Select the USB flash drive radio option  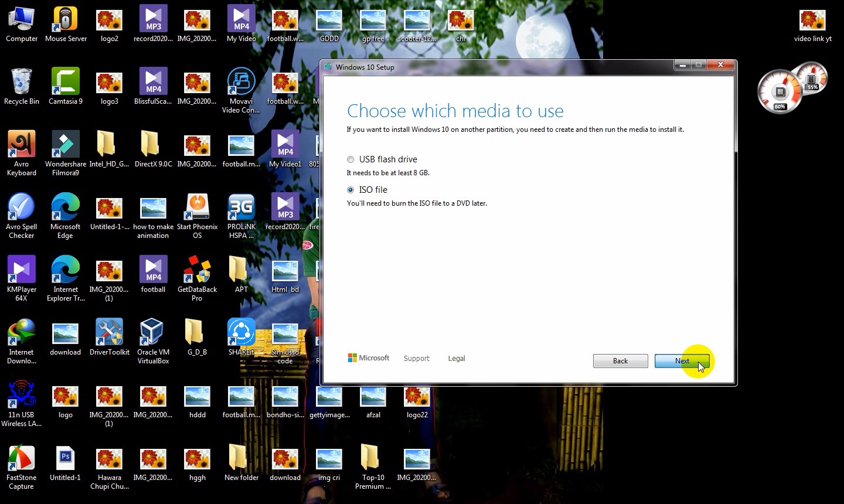pyautogui.click(x=350, y=159)
